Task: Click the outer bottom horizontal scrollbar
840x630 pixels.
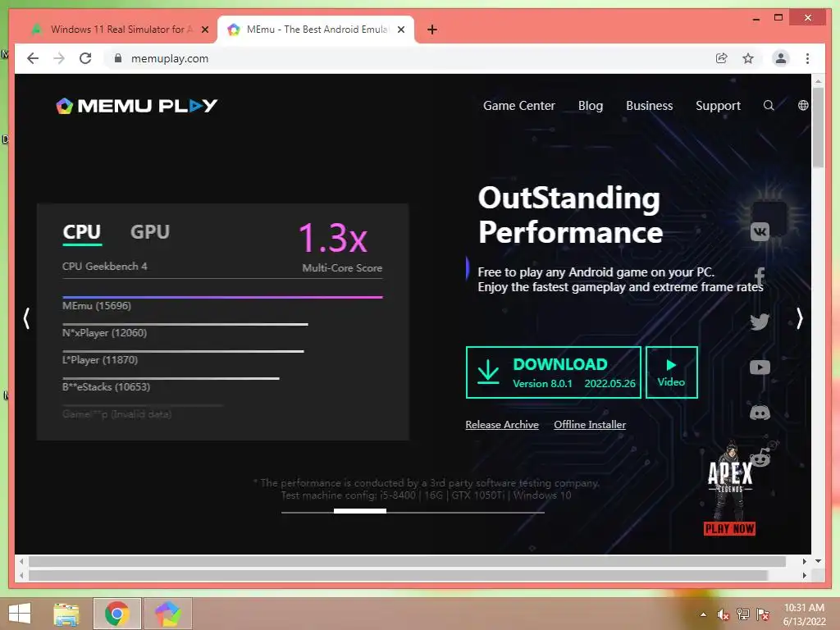Action: pos(399,575)
